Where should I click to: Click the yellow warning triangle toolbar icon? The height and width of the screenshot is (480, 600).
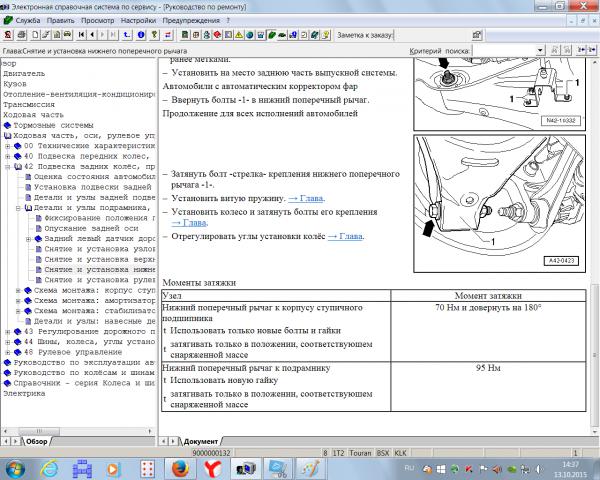click(239, 35)
